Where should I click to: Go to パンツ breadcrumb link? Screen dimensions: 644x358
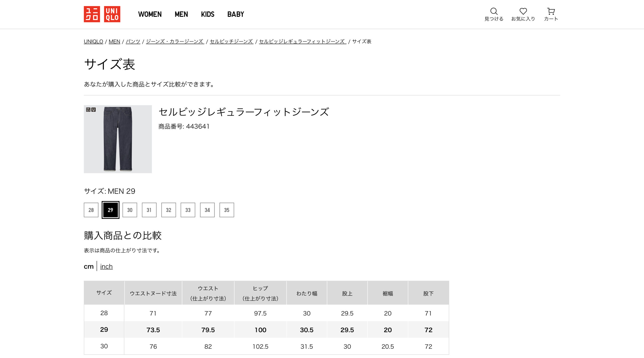pyautogui.click(x=133, y=41)
